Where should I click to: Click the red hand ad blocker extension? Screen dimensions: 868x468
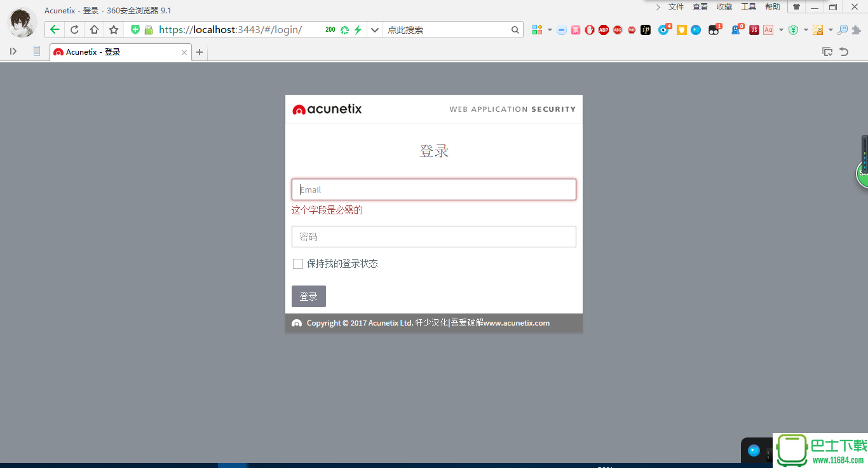[x=590, y=30]
